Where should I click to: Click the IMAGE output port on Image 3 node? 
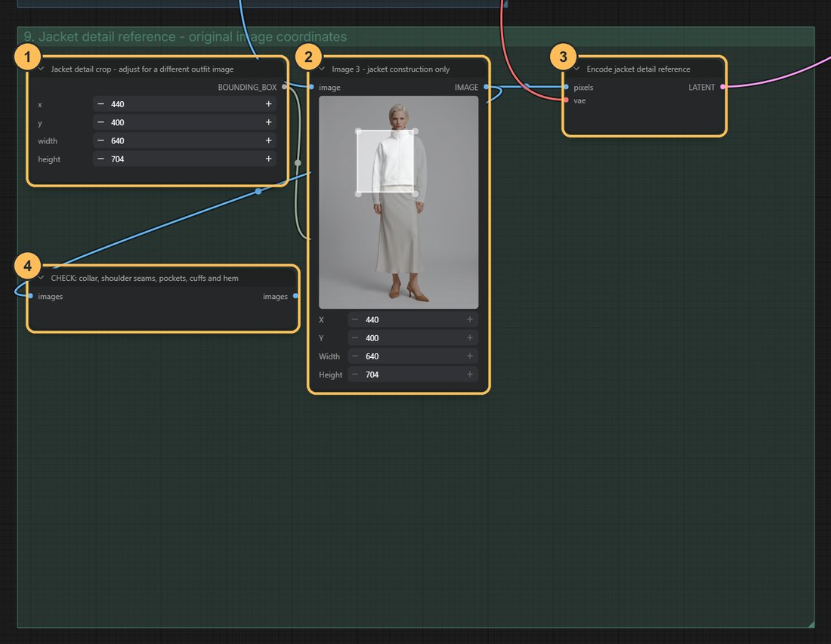click(x=486, y=87)
